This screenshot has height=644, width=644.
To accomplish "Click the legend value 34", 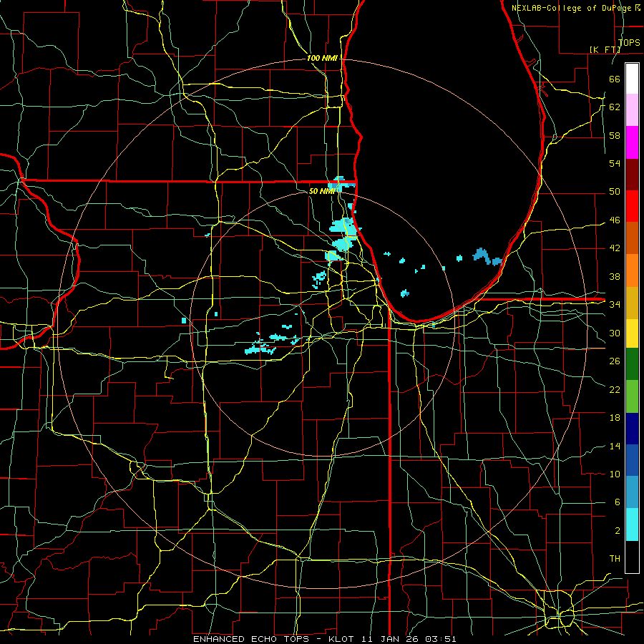I will [615, 305].
